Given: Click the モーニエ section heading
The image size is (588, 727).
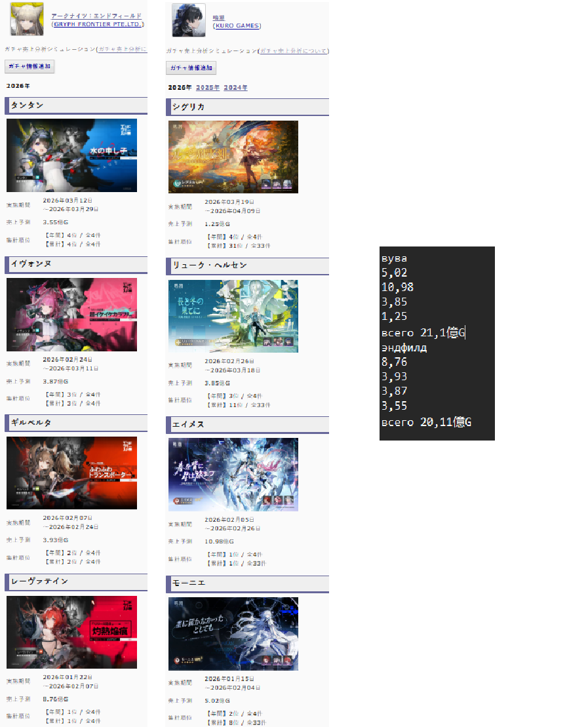Looking at the screenshot, I should pyautogui.click(x=248, y=583).
